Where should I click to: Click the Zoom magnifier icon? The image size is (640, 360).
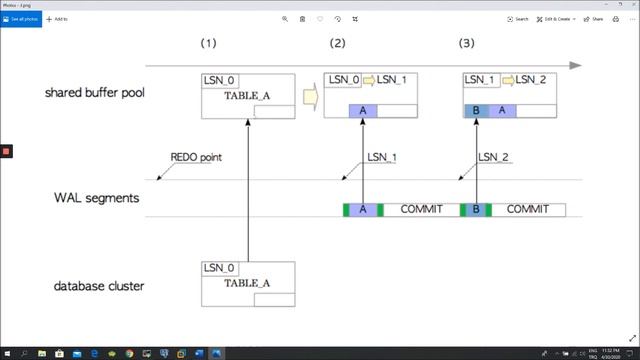pos(285,19)
